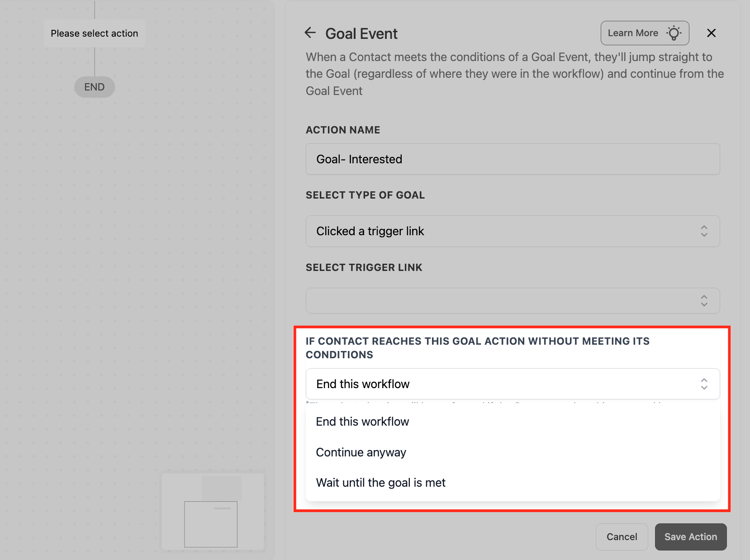The image size is (750, 560).
Task: Click the Cancel button
Action: 622,537
